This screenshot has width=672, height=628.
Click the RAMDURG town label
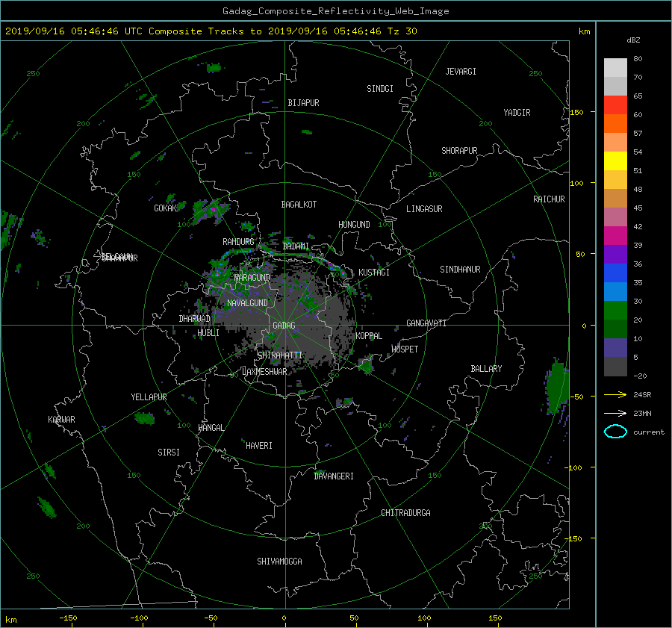pyautogui.click(x=238, y=242)
